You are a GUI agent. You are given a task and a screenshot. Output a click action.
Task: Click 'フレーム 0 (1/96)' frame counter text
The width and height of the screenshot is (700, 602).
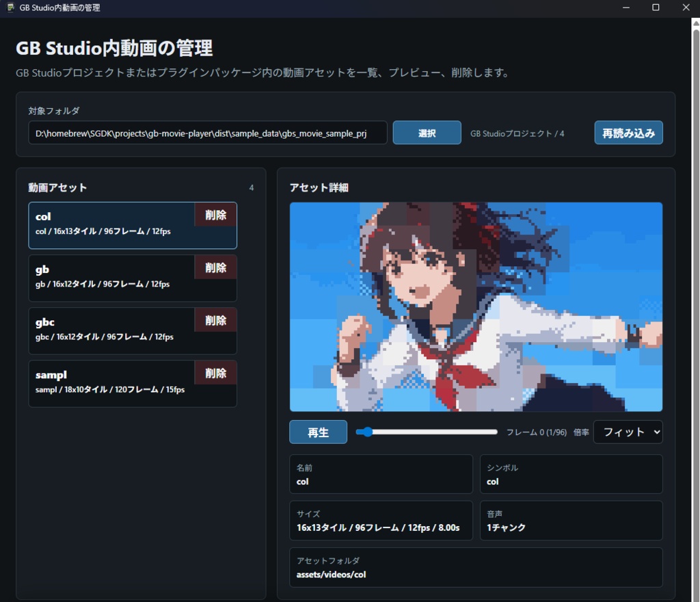(536, 432)
